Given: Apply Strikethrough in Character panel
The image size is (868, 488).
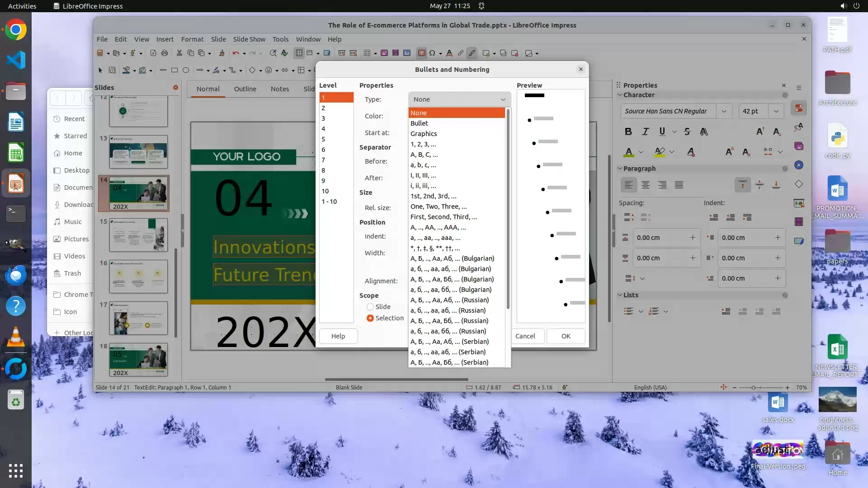Looking at the screenshot, I should point(687,131).
